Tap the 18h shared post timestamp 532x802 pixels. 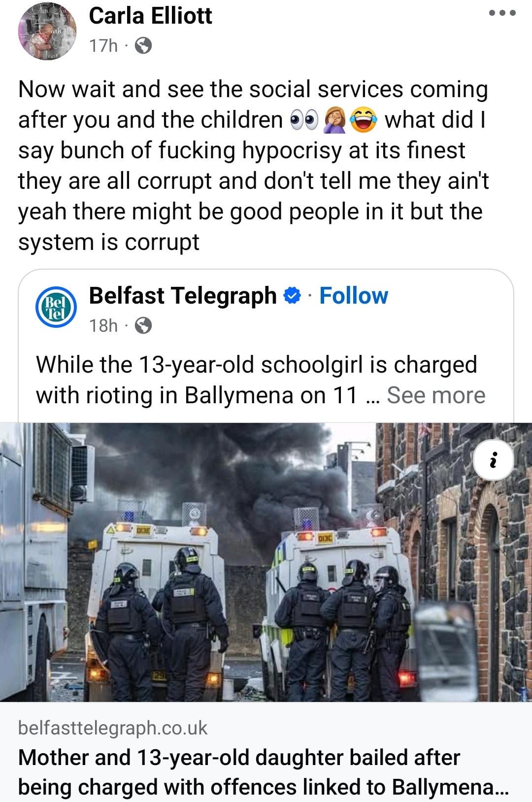(x=103, y=325)
